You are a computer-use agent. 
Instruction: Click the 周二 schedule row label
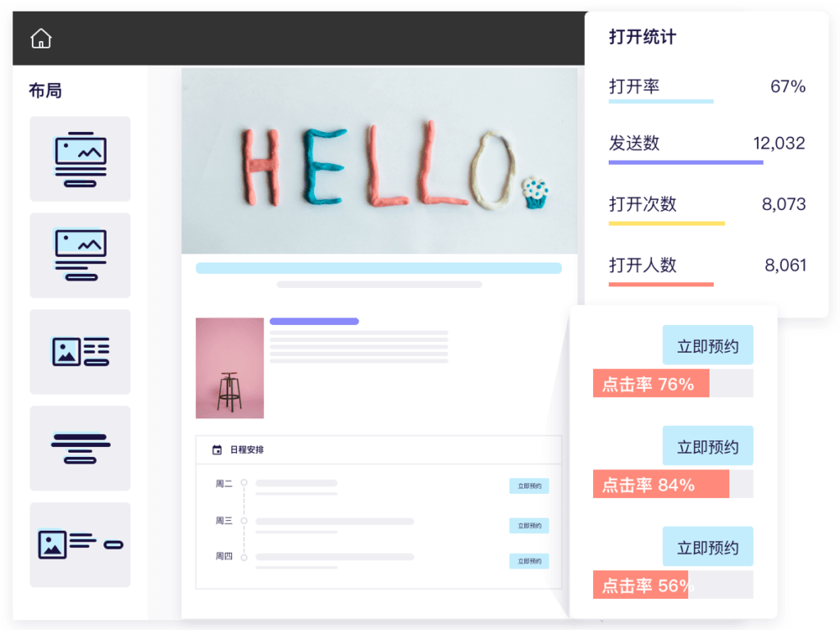point(224,484)
